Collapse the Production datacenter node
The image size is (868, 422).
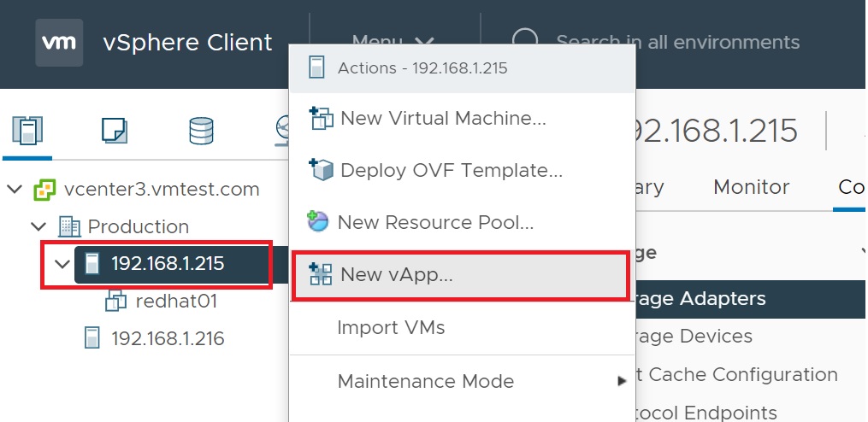pyautogui.click(x=38, y=226)
